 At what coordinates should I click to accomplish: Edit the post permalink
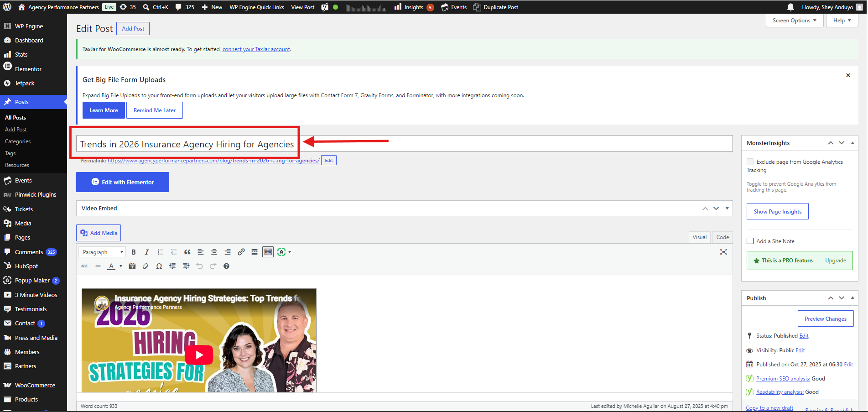click(329, 160)
